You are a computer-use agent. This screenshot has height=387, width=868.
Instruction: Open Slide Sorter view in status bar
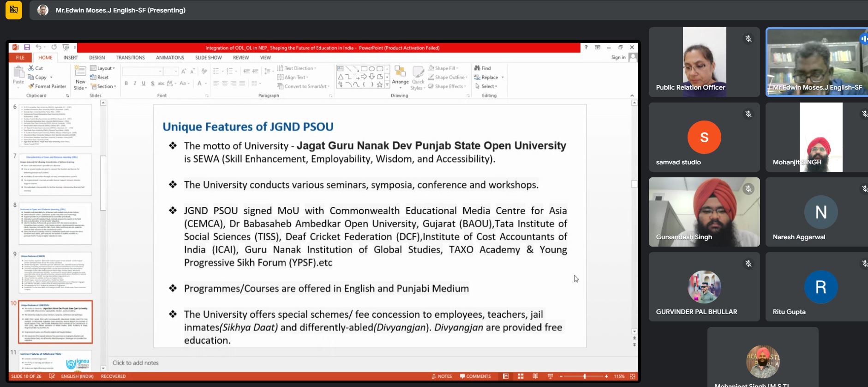tap(521, 376)
